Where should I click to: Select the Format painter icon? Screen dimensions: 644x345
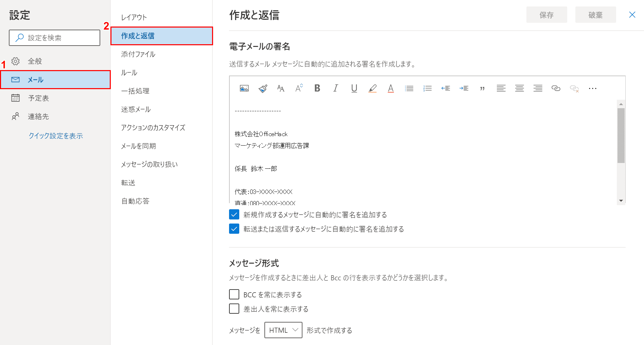coord(263,88)
